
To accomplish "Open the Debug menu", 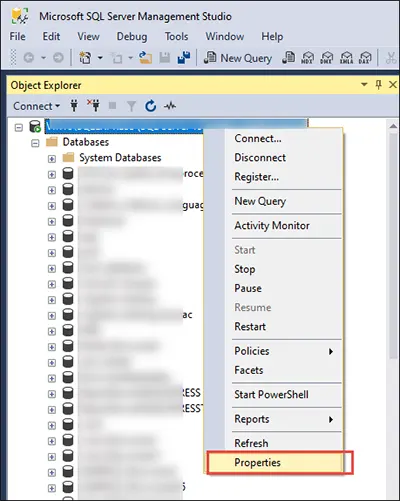I will coord(132,36).
